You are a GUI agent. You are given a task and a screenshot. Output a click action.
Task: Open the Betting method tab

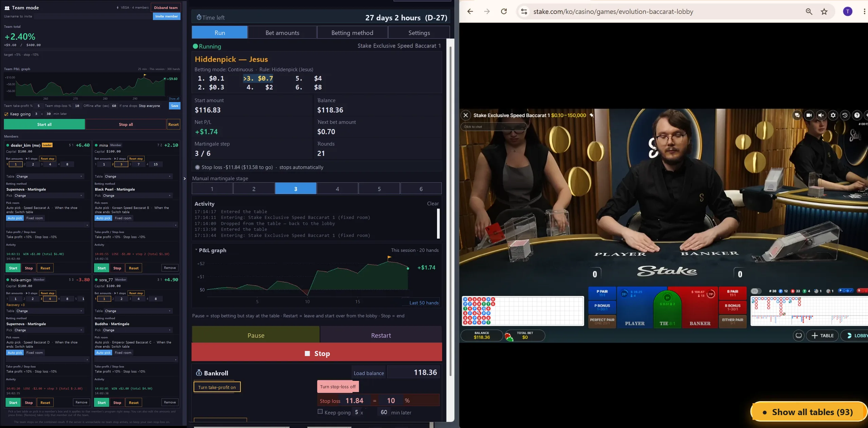coord(352,33)
